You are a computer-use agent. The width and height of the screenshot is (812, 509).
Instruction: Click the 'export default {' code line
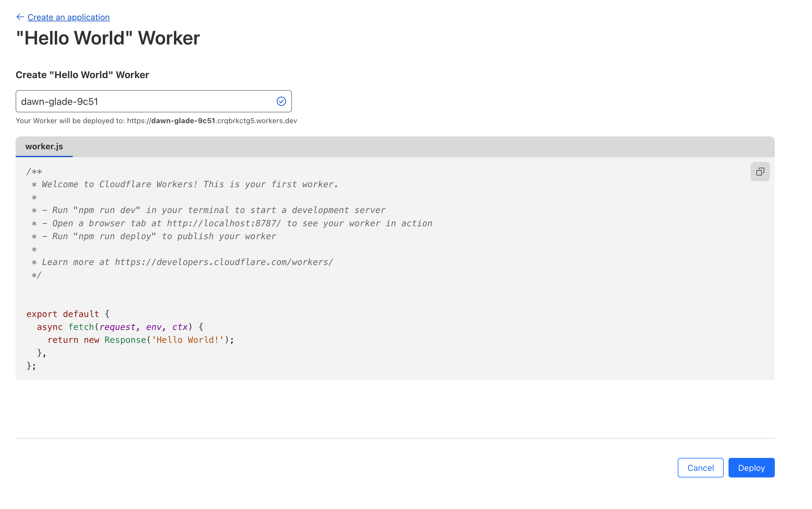pyautogui.click(x=68, y=314)
